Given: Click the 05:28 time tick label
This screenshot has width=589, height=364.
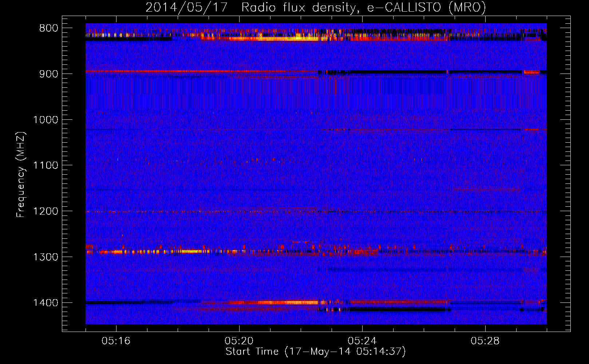Looking at the screenshot, I should coord(485,341).
